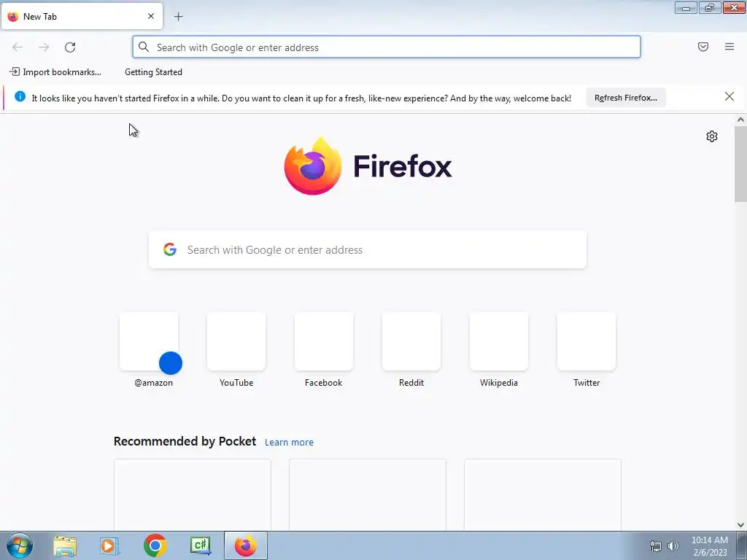
Task: Click the forward navigation arrow
Action: coord(44,47)
